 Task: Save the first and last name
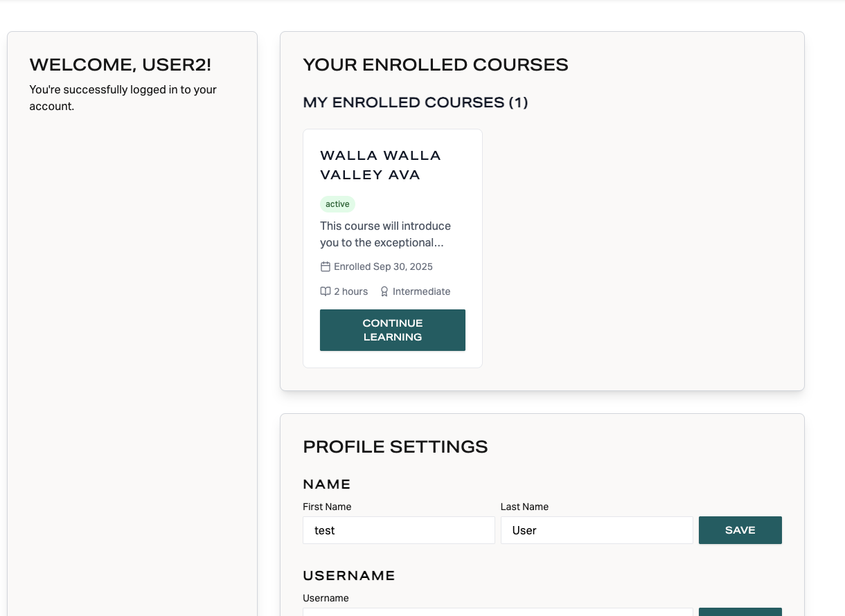point(740,530)
